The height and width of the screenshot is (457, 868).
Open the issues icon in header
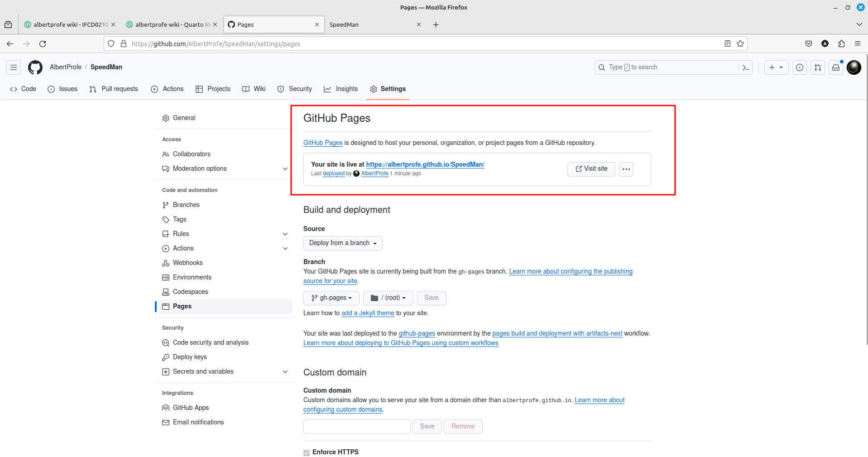tap(800, 67)
